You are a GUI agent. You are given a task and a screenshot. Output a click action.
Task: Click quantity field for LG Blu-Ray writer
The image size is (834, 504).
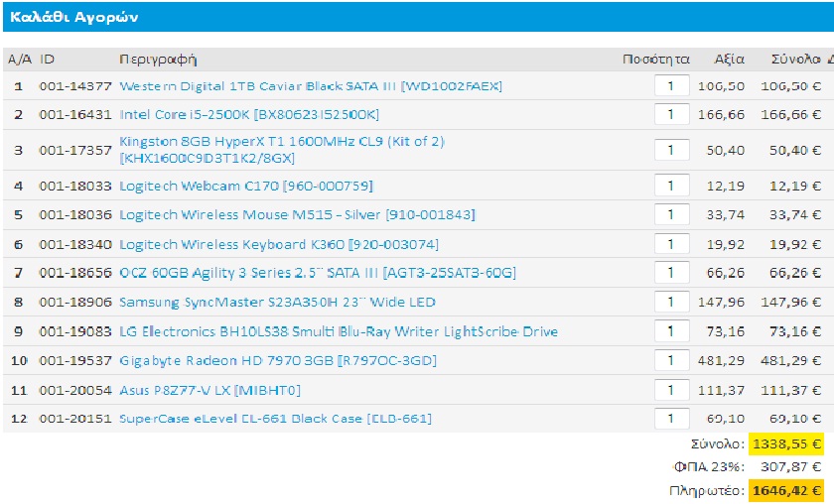(x=672, y=331)
